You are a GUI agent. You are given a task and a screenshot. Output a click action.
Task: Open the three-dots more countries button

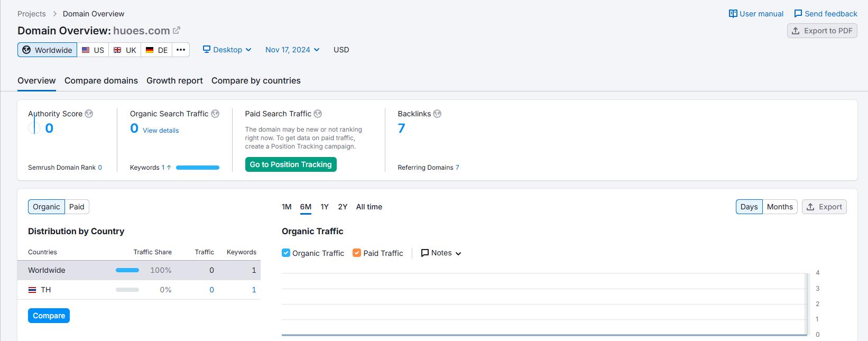coord(181,50)
